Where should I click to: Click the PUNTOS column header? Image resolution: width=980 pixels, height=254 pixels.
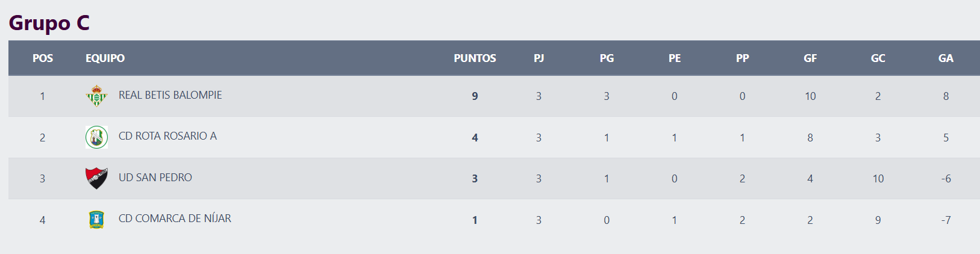click(x=475, y=58)
